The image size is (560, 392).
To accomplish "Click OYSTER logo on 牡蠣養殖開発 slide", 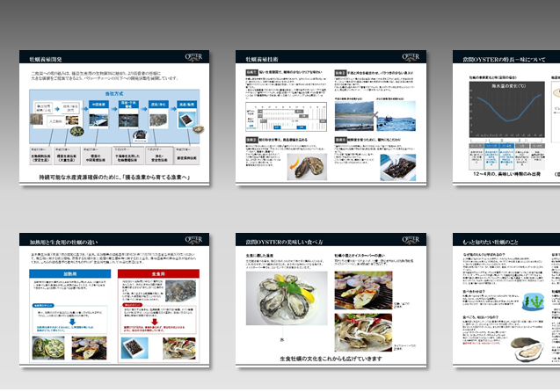I will (193, 57).
